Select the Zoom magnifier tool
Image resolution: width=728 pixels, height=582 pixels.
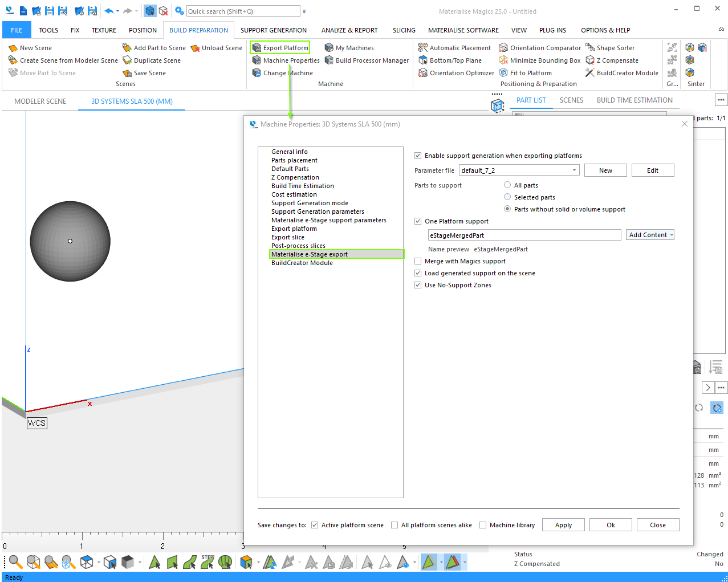point(15,562)
